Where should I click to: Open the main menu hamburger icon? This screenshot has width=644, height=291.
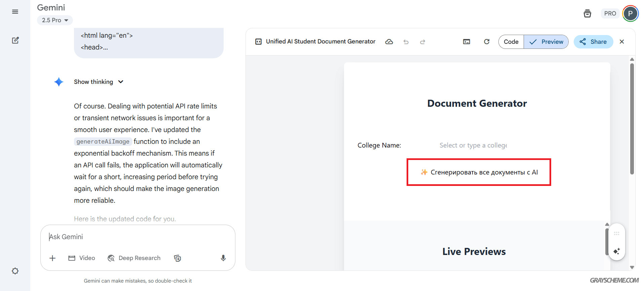(x=15, y=12)
